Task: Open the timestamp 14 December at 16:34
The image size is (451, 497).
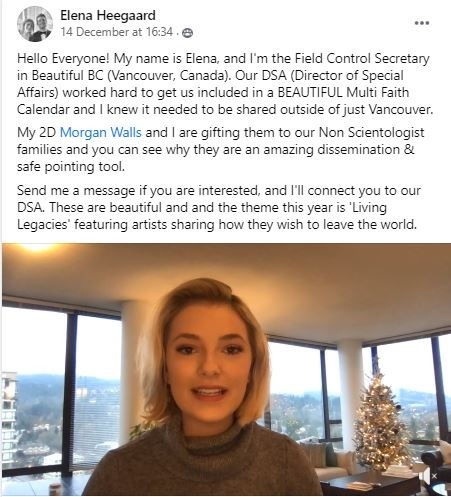Action: click(117, 32)
